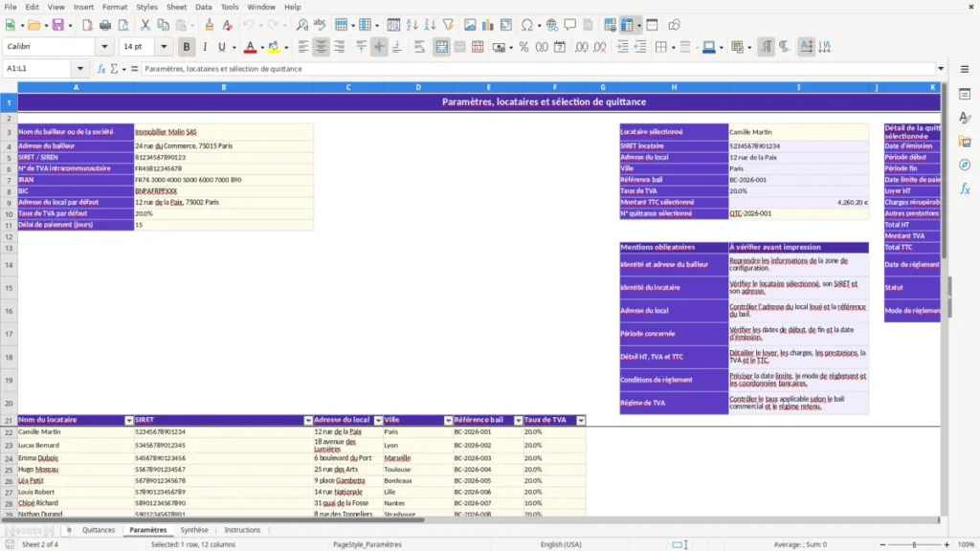Image resolution: width=980 pixels, height=551 pixels.
Task: Click the Sort ascending icon
Action: (412, 25)
